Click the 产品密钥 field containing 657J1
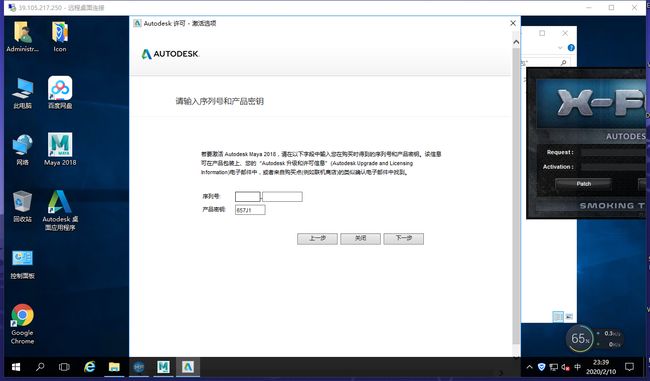 pos(250,210)
